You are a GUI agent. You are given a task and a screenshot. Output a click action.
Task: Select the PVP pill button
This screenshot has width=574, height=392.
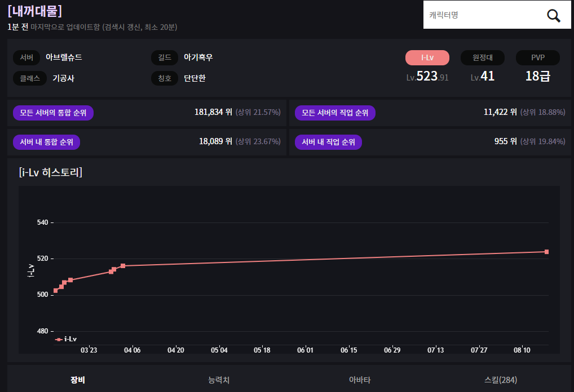point(537,58)
